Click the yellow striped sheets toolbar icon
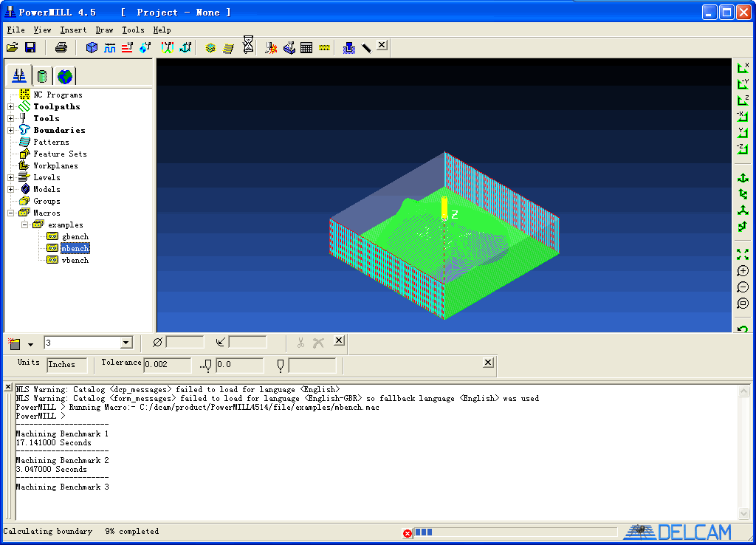 pyautogui.click(x=229, y=47)
